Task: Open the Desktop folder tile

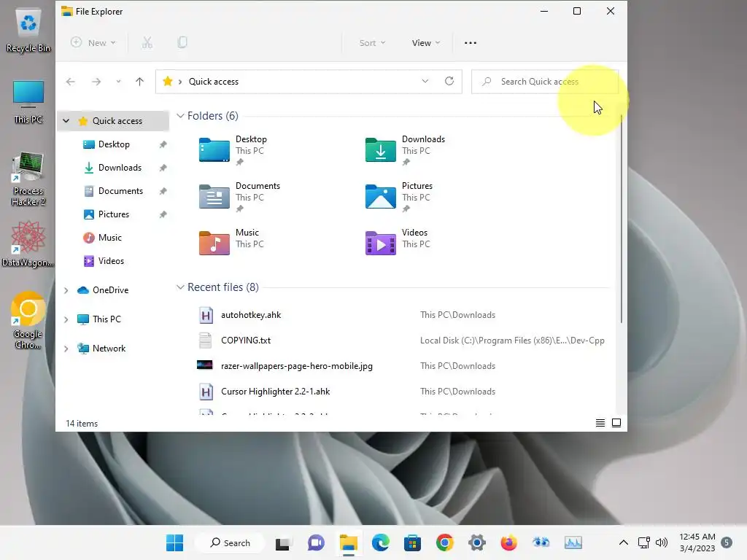Action: click(233, 150)
